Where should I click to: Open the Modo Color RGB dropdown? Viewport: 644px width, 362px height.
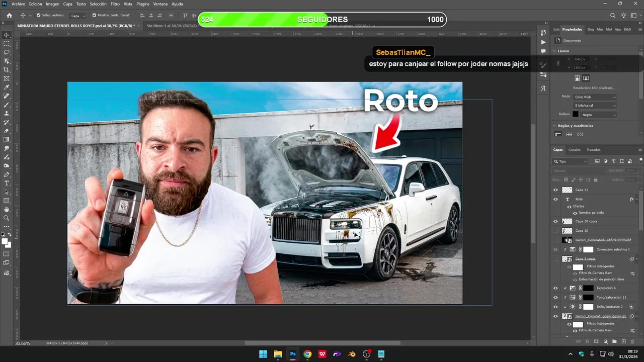595,97
